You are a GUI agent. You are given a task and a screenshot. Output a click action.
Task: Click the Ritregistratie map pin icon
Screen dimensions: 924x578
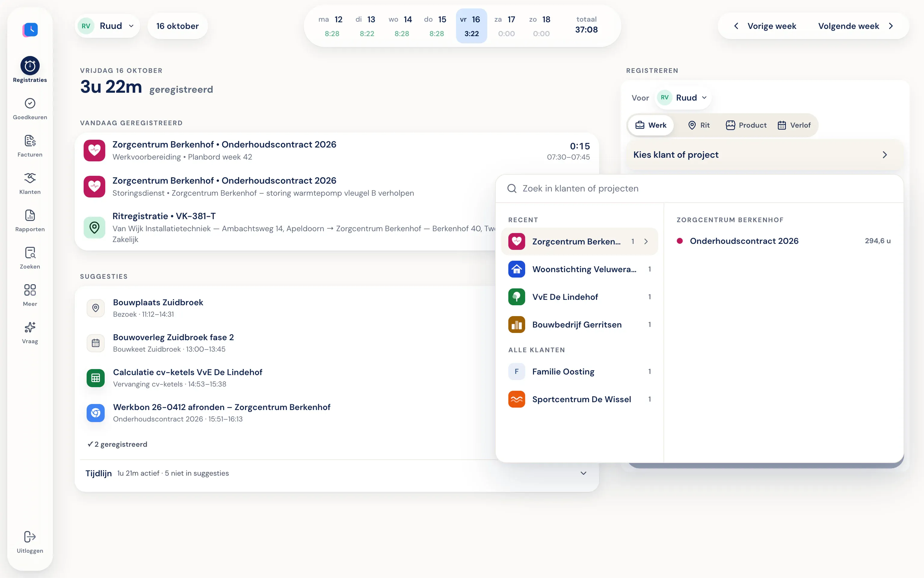[94, 228]
